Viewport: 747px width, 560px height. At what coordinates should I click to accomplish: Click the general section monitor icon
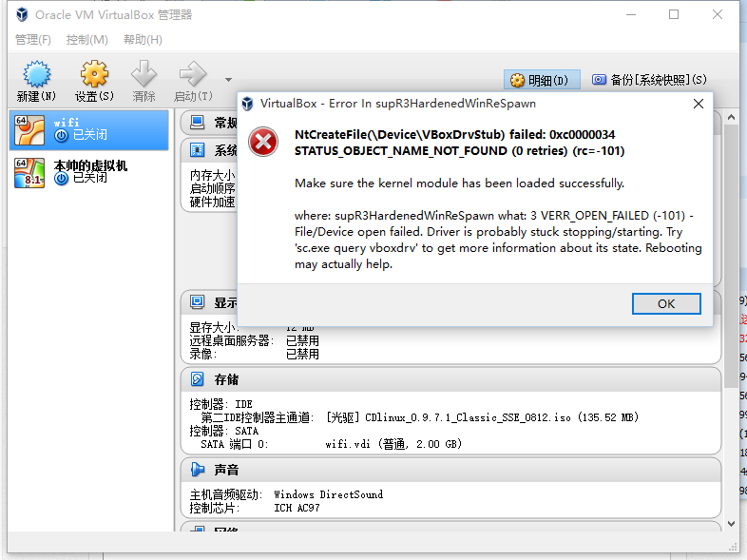coord(197,123)
